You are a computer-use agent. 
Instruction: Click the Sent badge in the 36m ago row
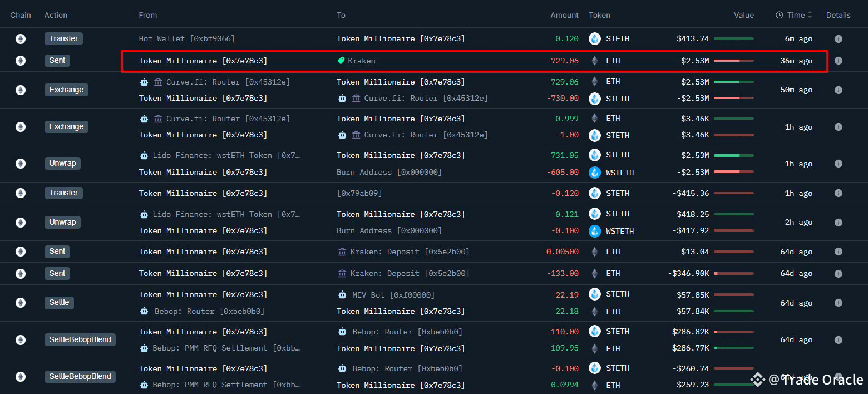click(57, 61)
